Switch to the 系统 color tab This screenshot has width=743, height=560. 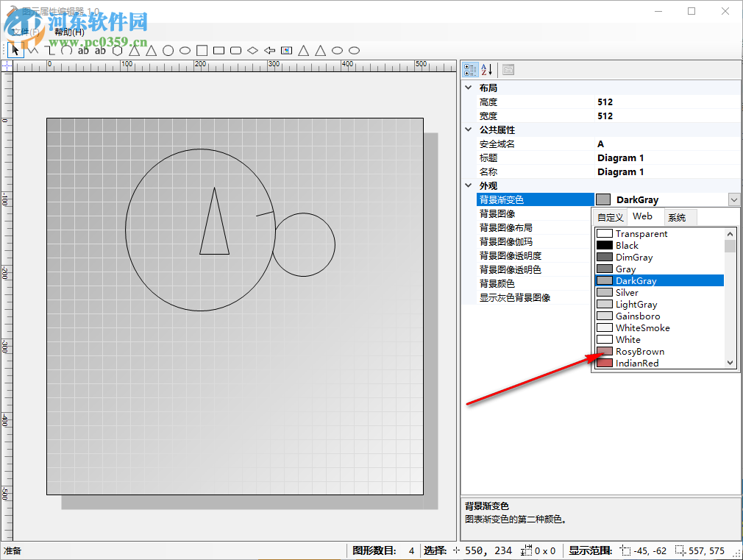coord(679,216)
